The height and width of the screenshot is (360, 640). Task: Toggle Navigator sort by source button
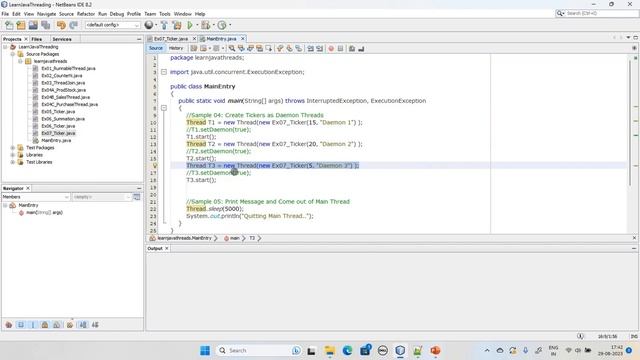pos(95,325)
